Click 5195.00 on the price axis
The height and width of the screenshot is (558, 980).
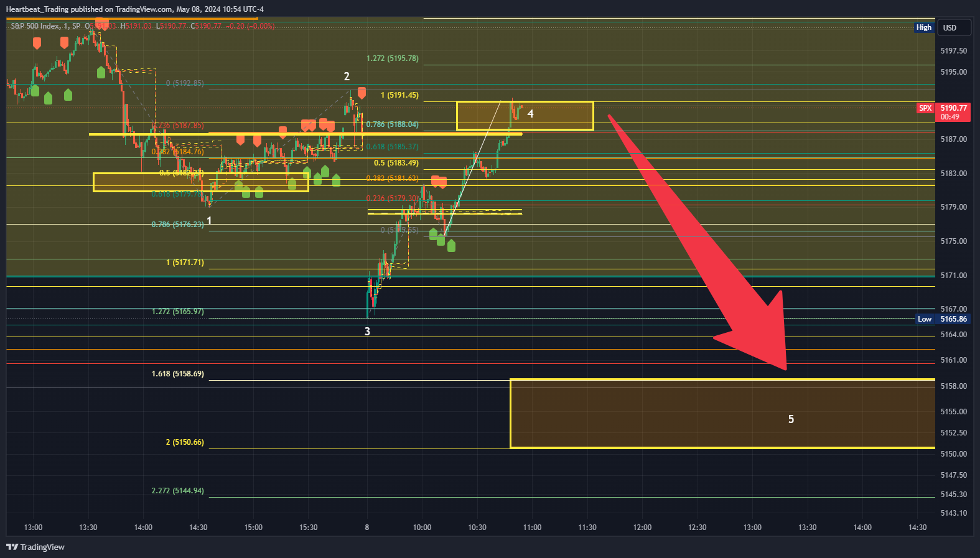click(x=954, y=72)
